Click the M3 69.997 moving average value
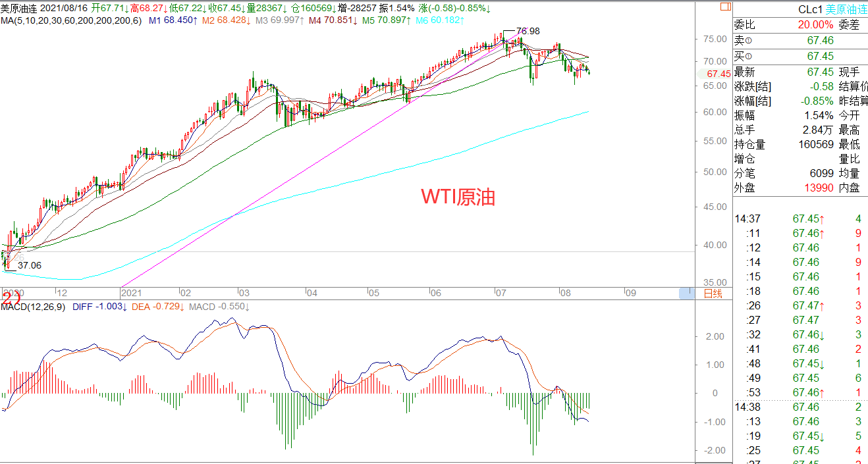The height and width of the screenshot is (464, 868). click(279, 20)
